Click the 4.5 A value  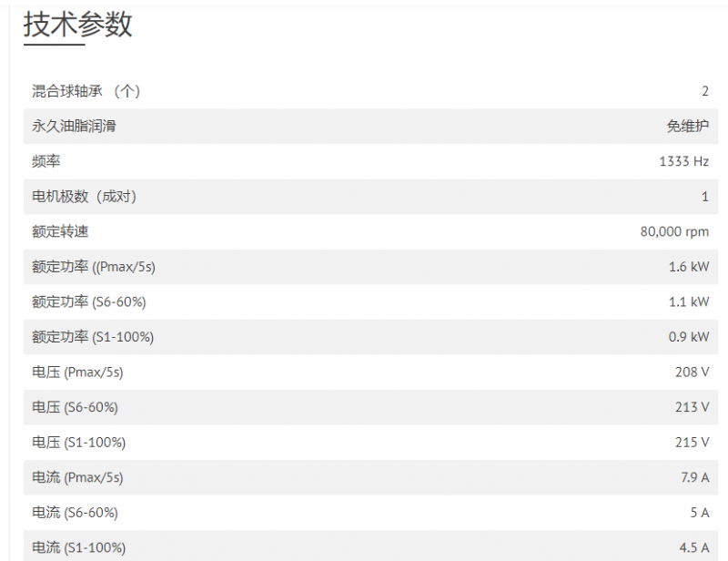(694, 547)
